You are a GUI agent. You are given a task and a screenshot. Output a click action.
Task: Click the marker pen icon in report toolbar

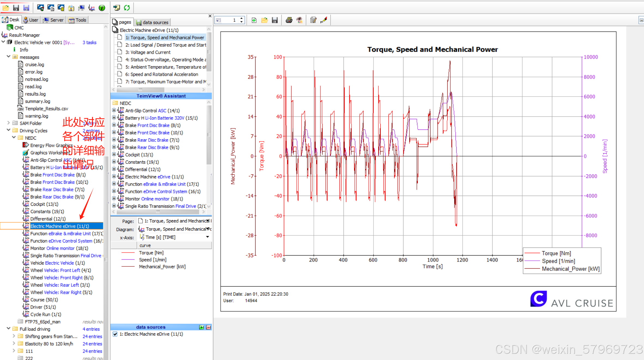point(324,20)
